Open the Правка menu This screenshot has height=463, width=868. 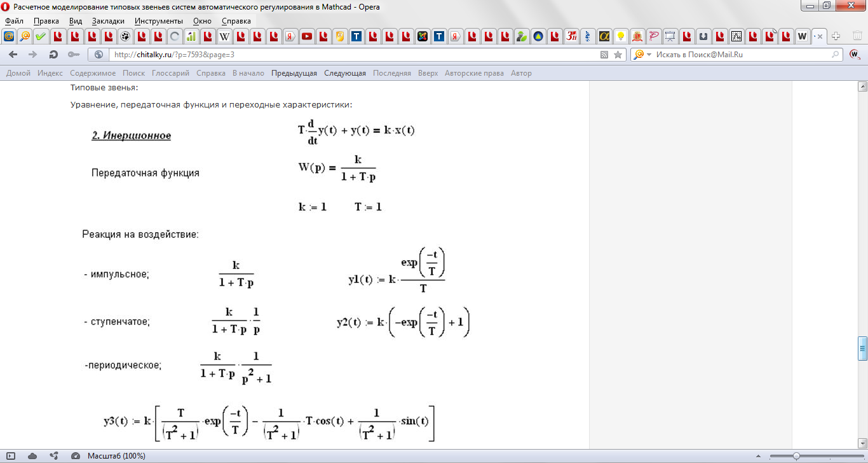[46, 21]
